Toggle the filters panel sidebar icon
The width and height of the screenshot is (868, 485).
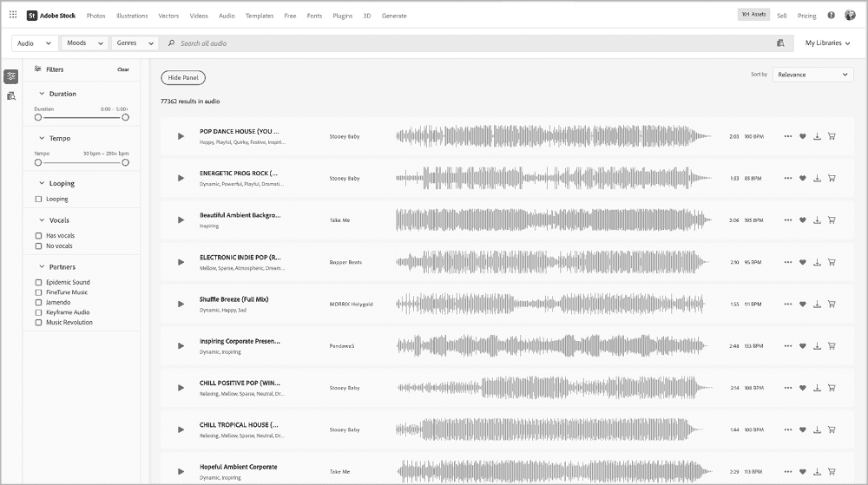tap(11, 76)
